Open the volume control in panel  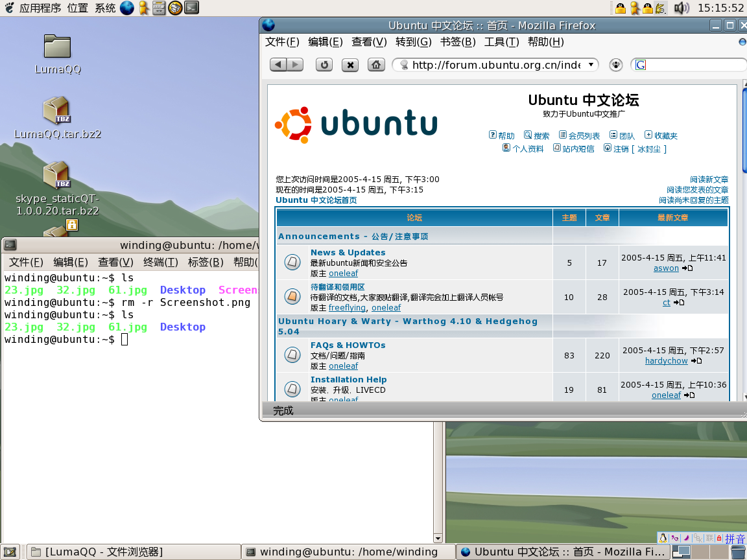(x=682, y=8)
